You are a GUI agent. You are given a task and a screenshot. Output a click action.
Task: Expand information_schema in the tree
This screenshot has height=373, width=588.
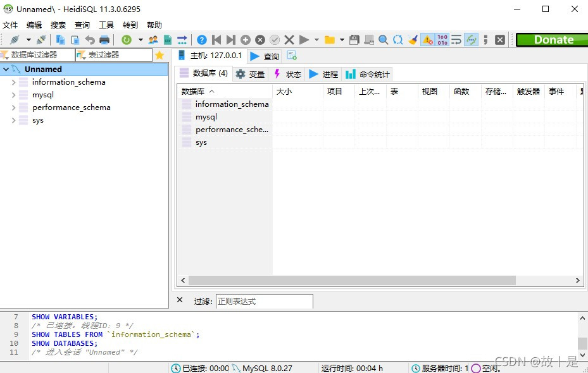coord(13,82)
